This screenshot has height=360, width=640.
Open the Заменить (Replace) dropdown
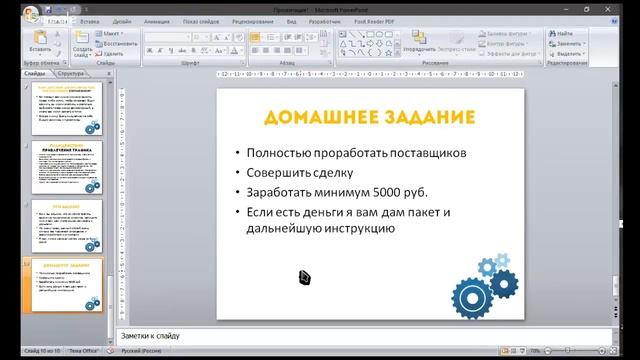(x=567, y=44)
